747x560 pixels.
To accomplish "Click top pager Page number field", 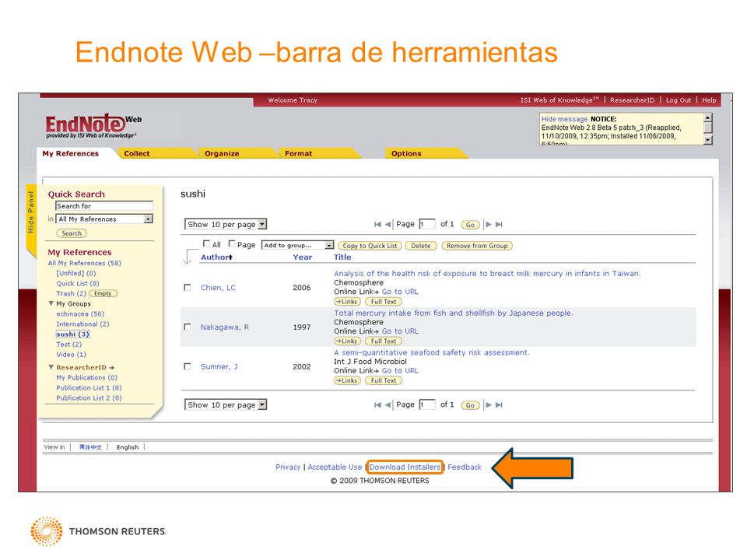I will (427, 224).
